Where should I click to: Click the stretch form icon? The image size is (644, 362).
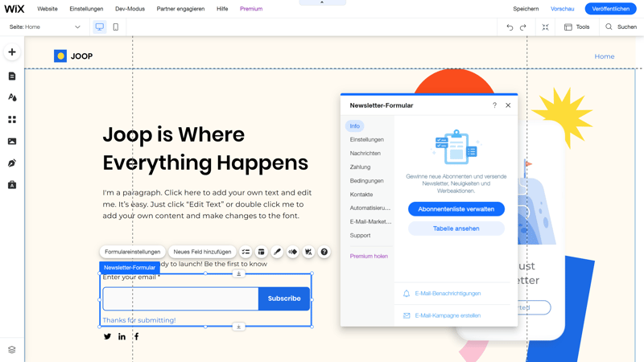[x=308, y=252]
